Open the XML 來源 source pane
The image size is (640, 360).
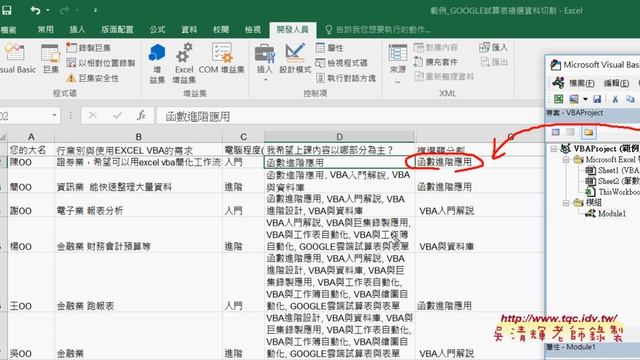point(398,63)
